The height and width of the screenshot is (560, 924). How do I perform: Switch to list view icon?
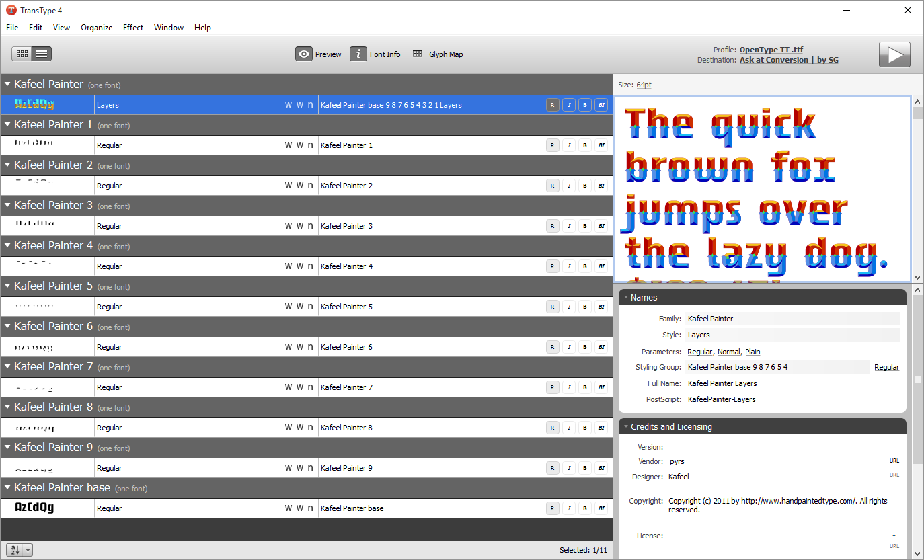click(42, 54)
